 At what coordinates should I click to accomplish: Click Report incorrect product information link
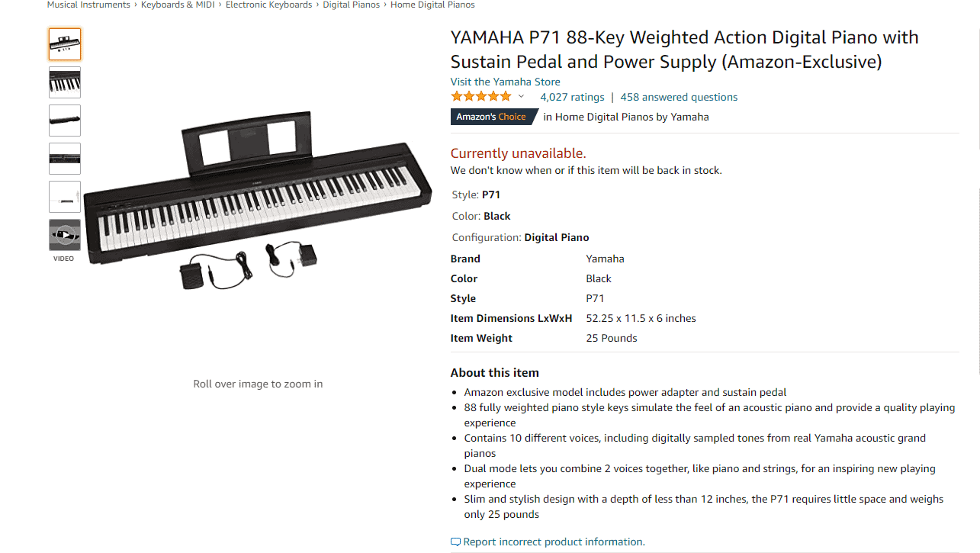tap(554, 542)
